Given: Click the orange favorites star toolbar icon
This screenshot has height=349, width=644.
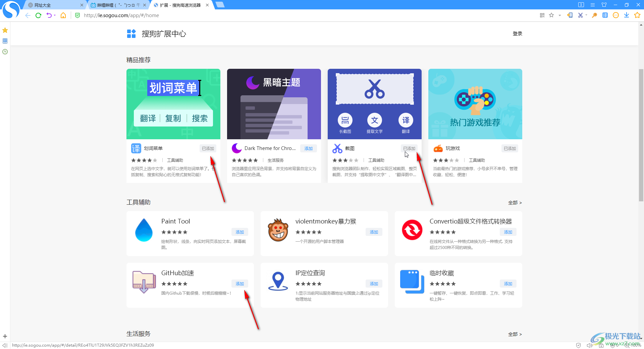Looking at the screenshot, I should point(637,15).
